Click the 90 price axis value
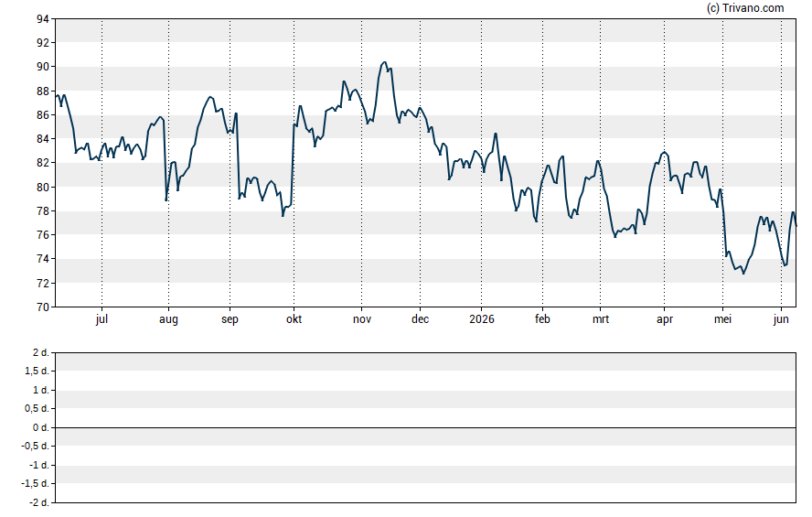Viewport: 812px width, 517px height. [43, 66]
